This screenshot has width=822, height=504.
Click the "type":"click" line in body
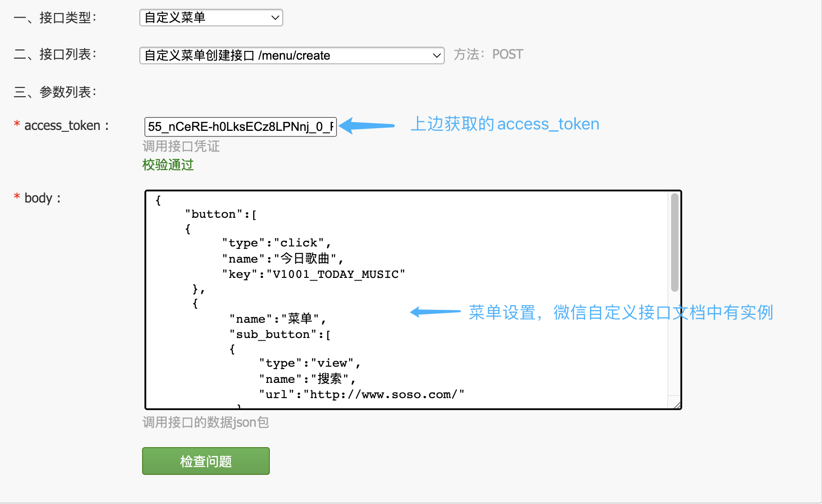276,243
